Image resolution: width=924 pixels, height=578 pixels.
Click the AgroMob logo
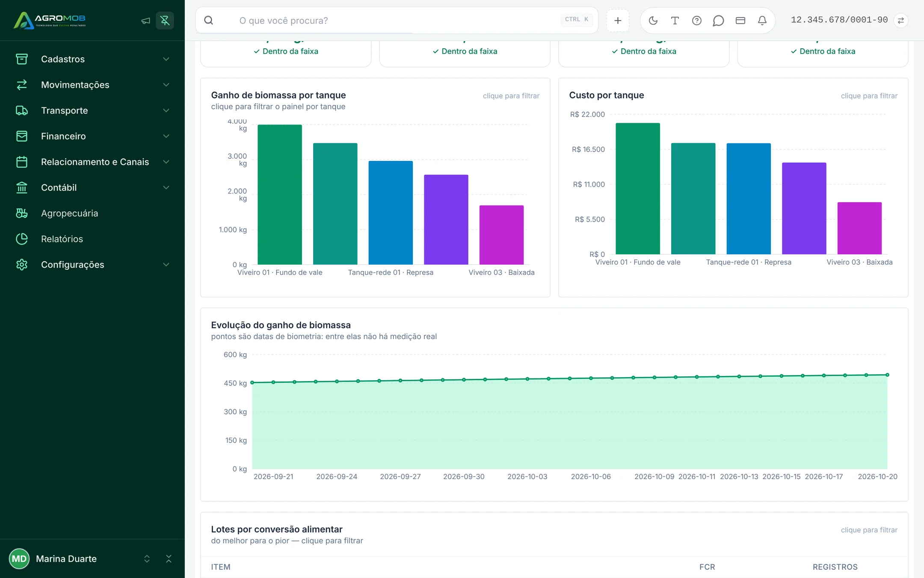pyautogui.click(x=50, y=20)
